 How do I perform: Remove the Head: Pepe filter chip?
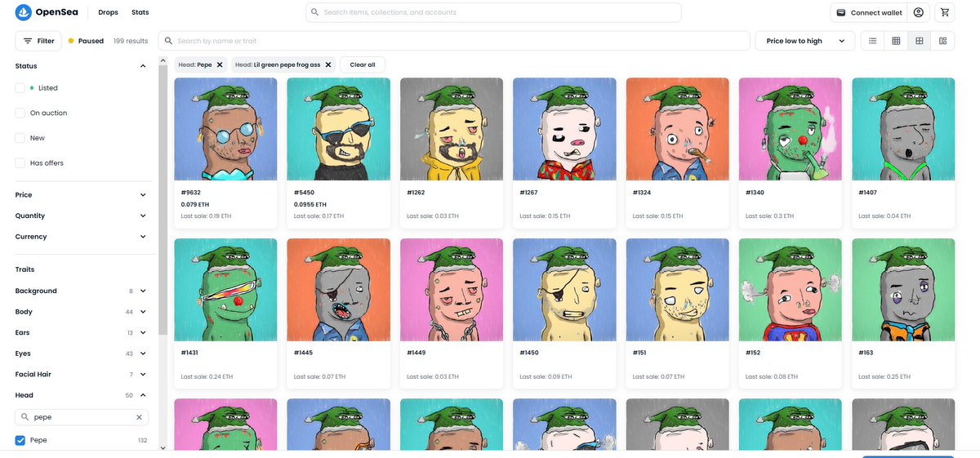point(220,64)
